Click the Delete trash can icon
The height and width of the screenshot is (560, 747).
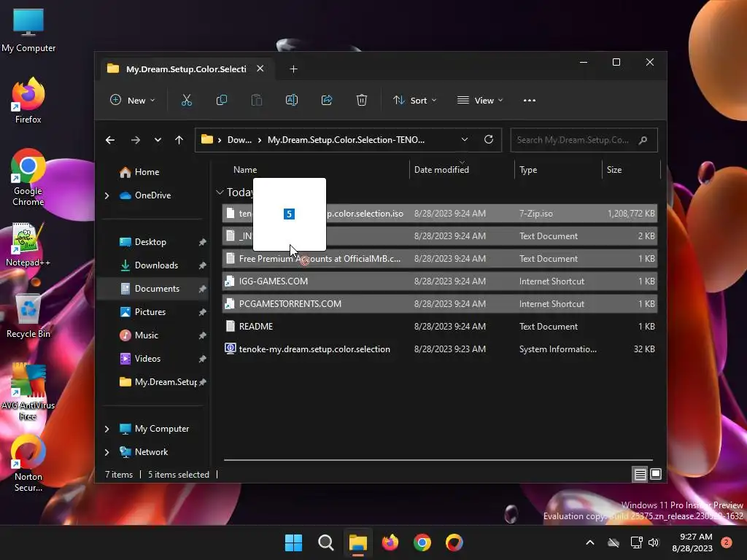(362, 100)
